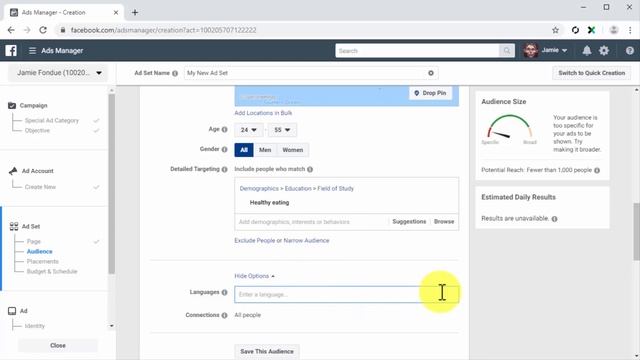640x360 pixels.
Task: Go back in browser history
Action: 11,30
